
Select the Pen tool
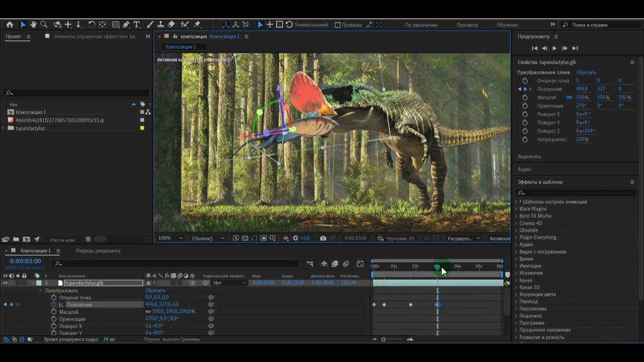126,25
